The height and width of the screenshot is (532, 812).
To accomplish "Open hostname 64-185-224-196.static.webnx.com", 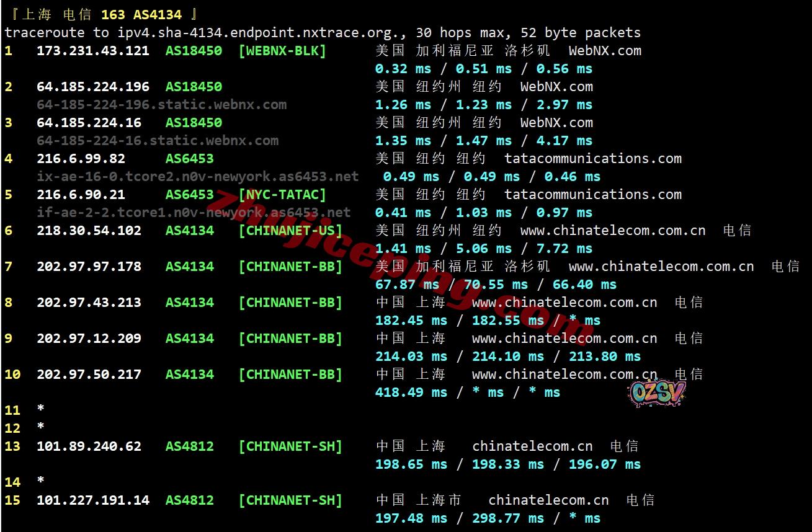I will click(161, 105).
